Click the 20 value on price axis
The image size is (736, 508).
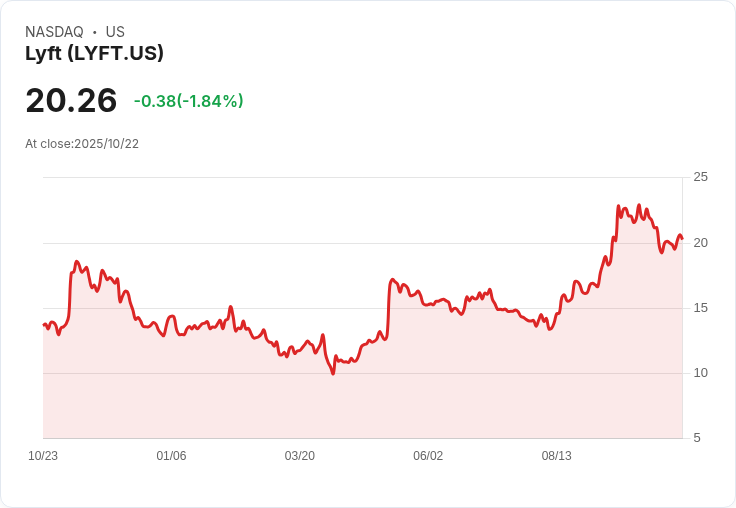pos(700,243)
